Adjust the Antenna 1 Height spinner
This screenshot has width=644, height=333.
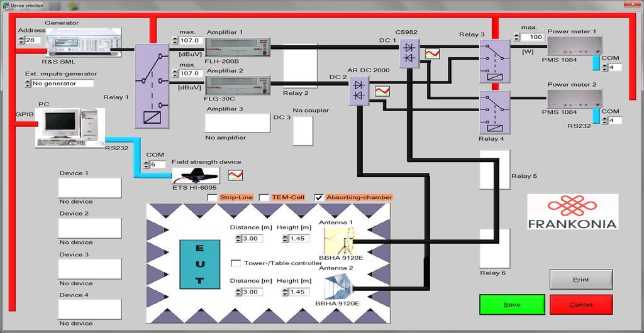pos(285,238)
